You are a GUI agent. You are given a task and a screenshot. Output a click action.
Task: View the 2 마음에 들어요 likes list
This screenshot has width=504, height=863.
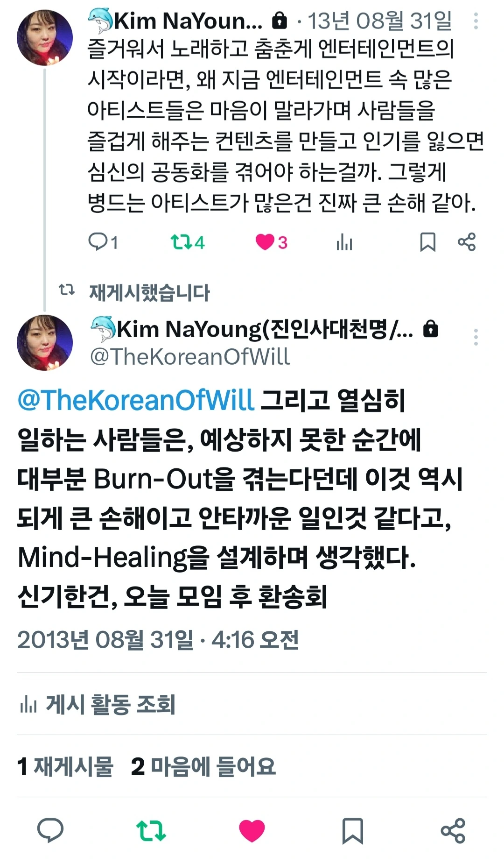pyautogui.click(x=203, y=766)
